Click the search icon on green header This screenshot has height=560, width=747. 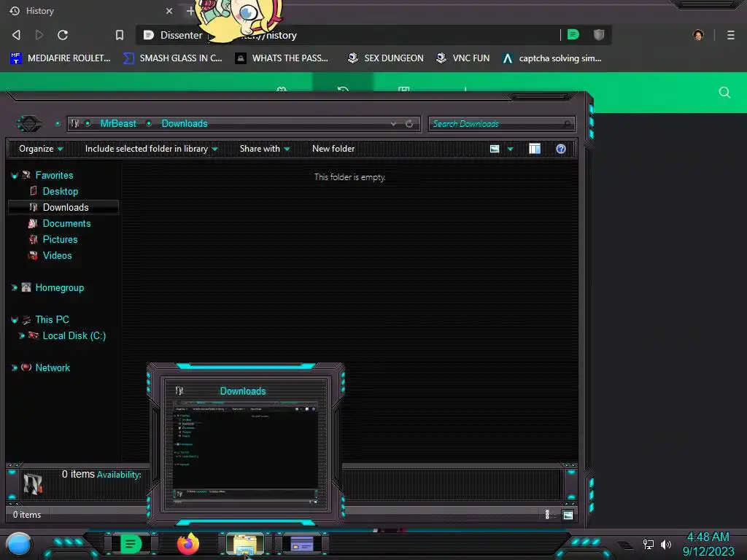(724, 93)
